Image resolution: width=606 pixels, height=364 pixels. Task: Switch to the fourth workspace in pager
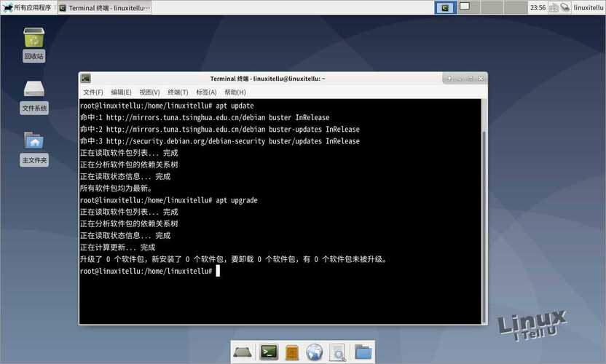tap(515, 7)
